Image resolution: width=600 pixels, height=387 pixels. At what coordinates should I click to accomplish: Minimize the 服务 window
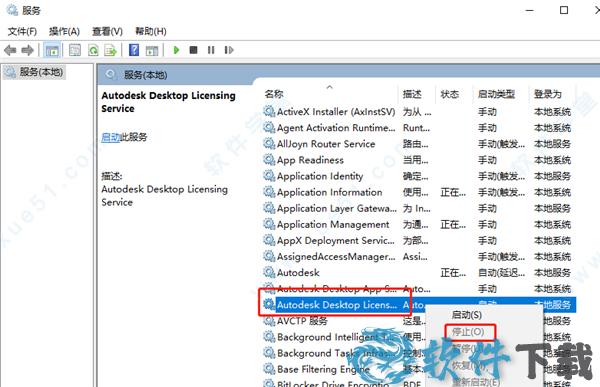(530, 10)
